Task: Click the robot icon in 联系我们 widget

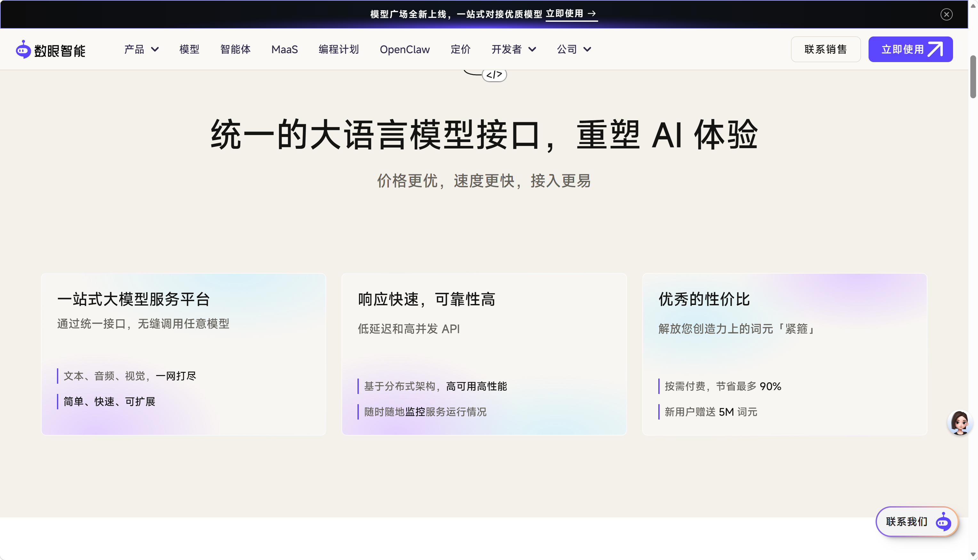Action: tap(943, 522)
